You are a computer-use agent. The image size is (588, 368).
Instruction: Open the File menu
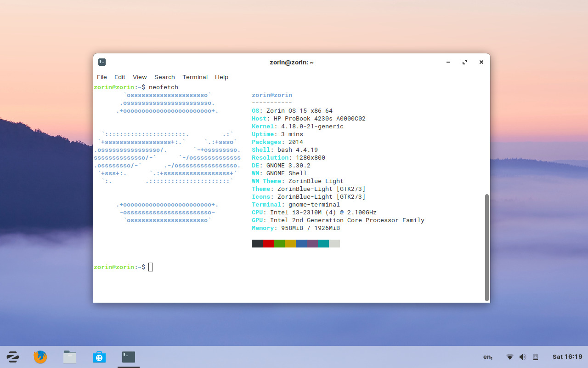click(x=102, y=77)
